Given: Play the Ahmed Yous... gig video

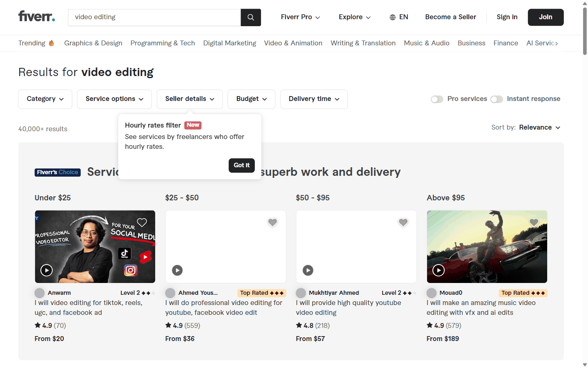Looking at the screenshot, I should click(x=177, y=270).
